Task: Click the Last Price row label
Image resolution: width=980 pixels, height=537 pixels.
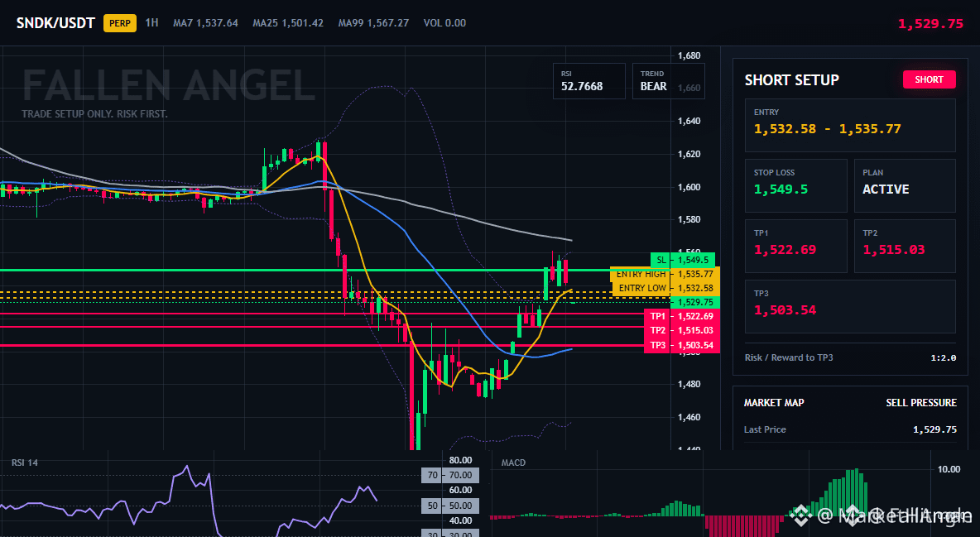Action: [x=765, y=429]
